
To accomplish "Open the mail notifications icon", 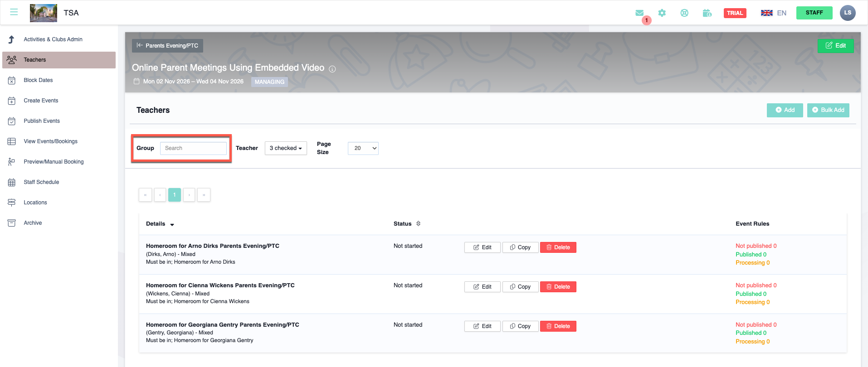I will tap(639, 13).
